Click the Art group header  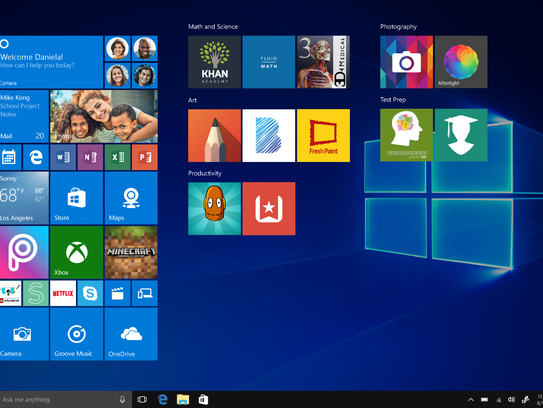pyautogui.click(x=192, y=100)
